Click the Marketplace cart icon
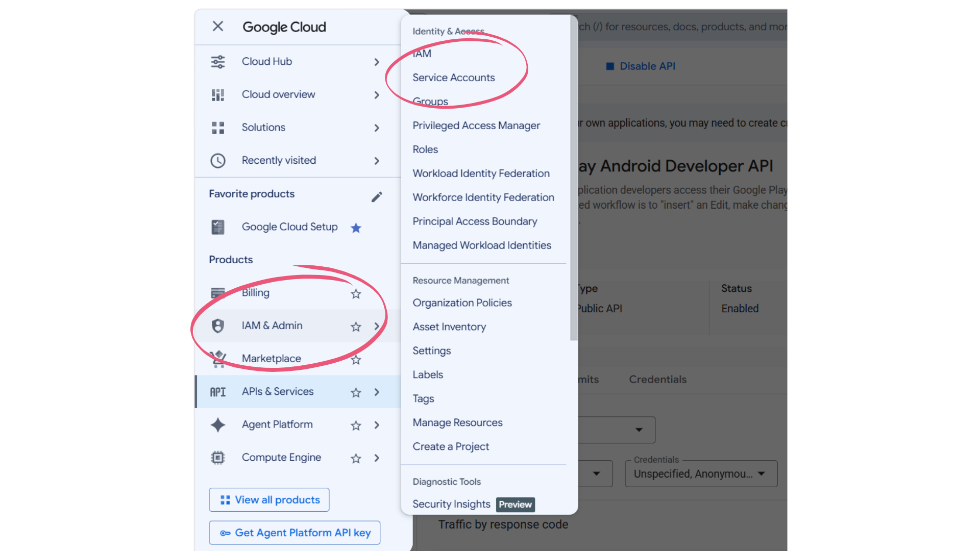 tap(218, 359)
